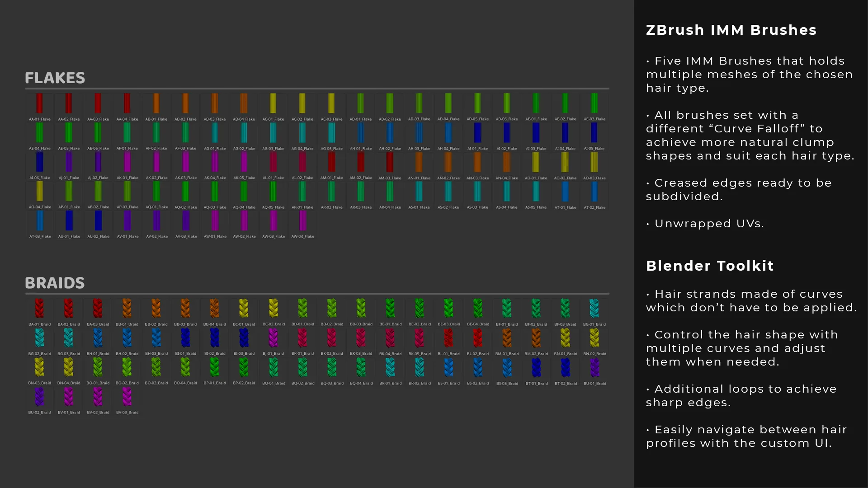This screenshot has height=488, width=868.
Task: Pick the AB-04_Flake orange brush
Action: [x=244, y=104]
